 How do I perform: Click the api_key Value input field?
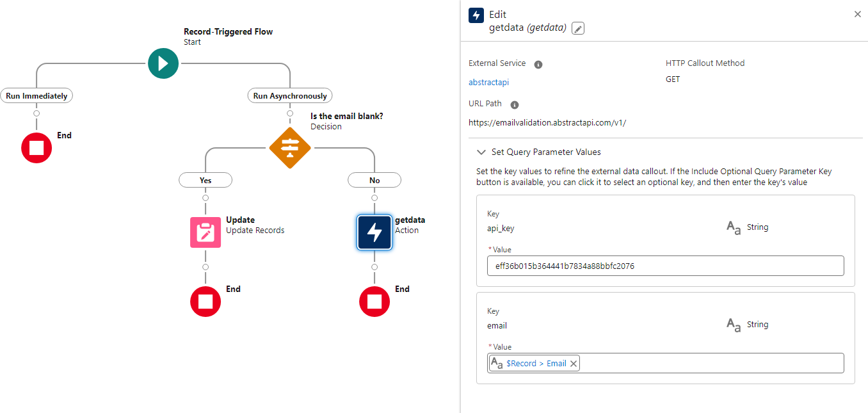click(665, 266)
